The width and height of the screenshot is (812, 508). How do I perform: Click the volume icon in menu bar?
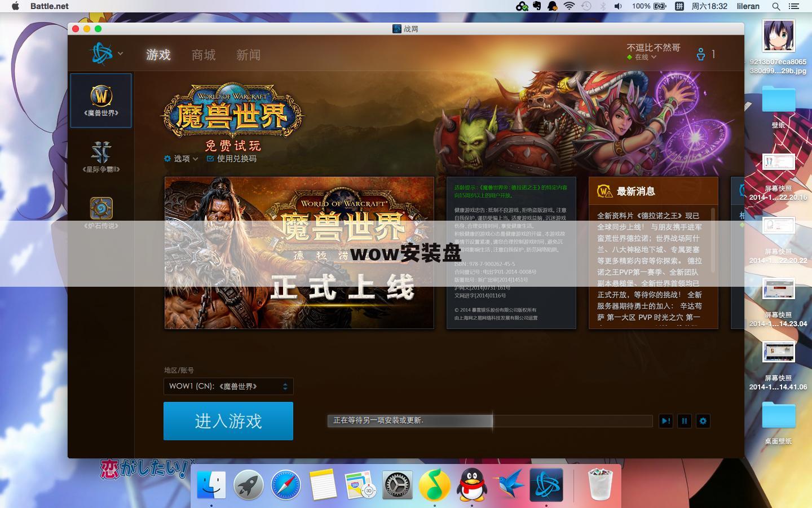tap(619, 6)
